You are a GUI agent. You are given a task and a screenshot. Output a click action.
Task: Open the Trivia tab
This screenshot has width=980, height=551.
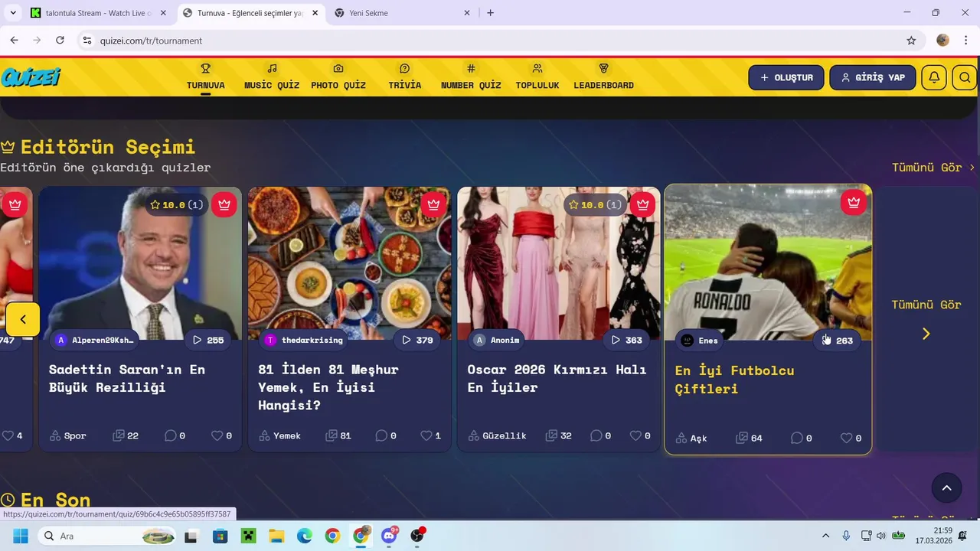pos(405,77)
